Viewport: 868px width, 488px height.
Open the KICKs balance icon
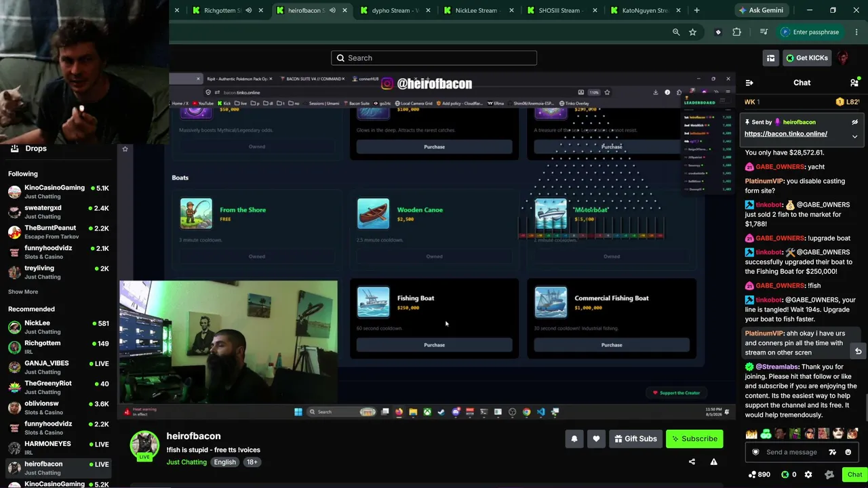[785, 474]
